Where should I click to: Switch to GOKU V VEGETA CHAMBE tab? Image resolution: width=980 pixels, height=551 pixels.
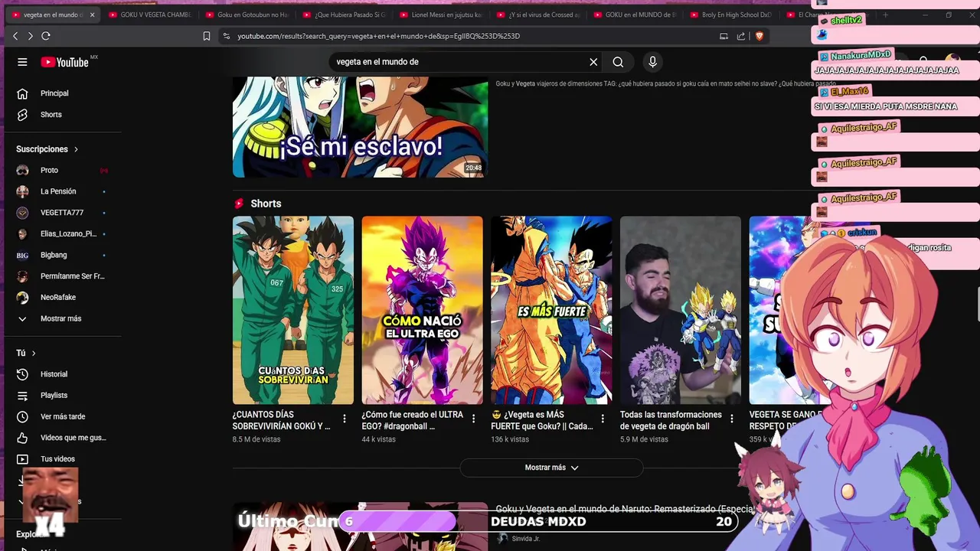(x=149, y=15)
